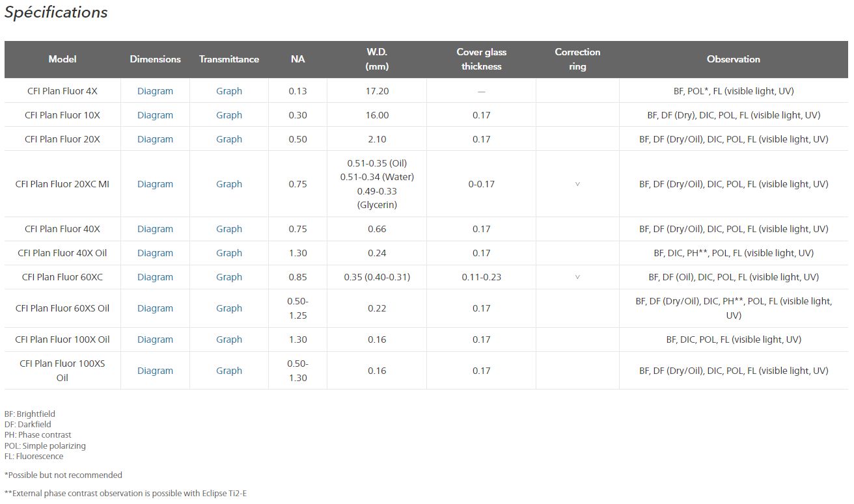Open Diagram for CFI Plan Fluor 20XC MI
Viewport: 854px width, 504px height.
click(155, 184)
